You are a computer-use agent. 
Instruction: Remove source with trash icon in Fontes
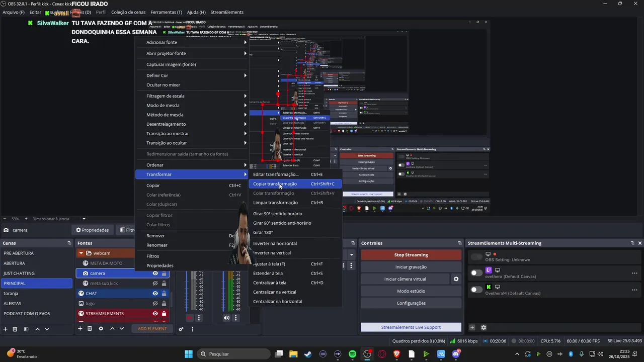pos(90,328)
